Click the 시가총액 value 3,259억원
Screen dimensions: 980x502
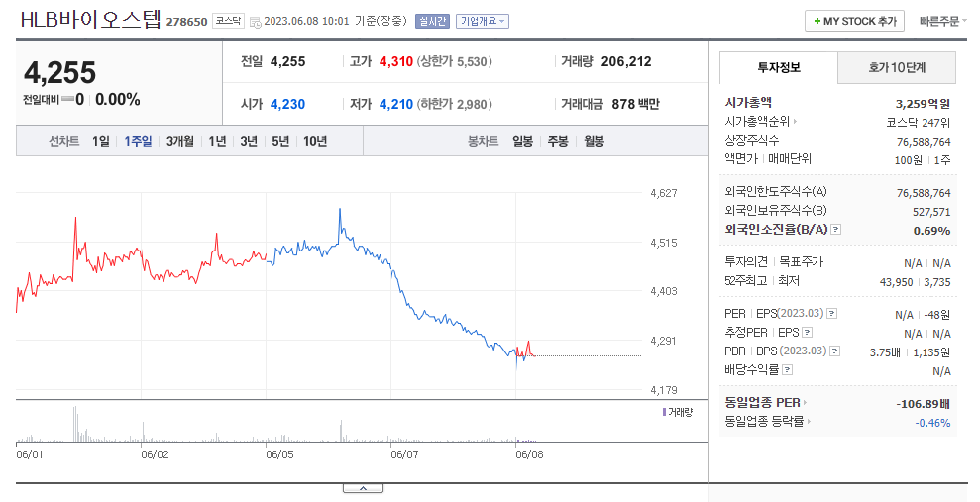923,104
